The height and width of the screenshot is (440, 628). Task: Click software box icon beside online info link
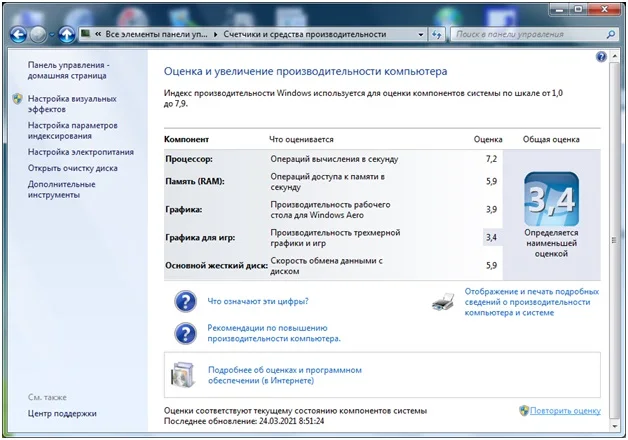[183, 375]
